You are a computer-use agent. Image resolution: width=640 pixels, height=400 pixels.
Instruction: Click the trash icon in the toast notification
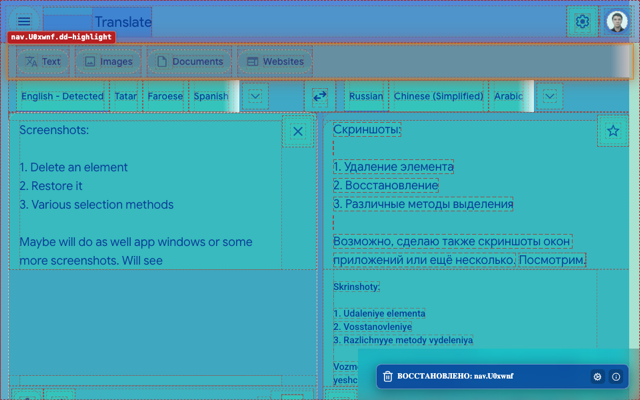click(388, 376)
